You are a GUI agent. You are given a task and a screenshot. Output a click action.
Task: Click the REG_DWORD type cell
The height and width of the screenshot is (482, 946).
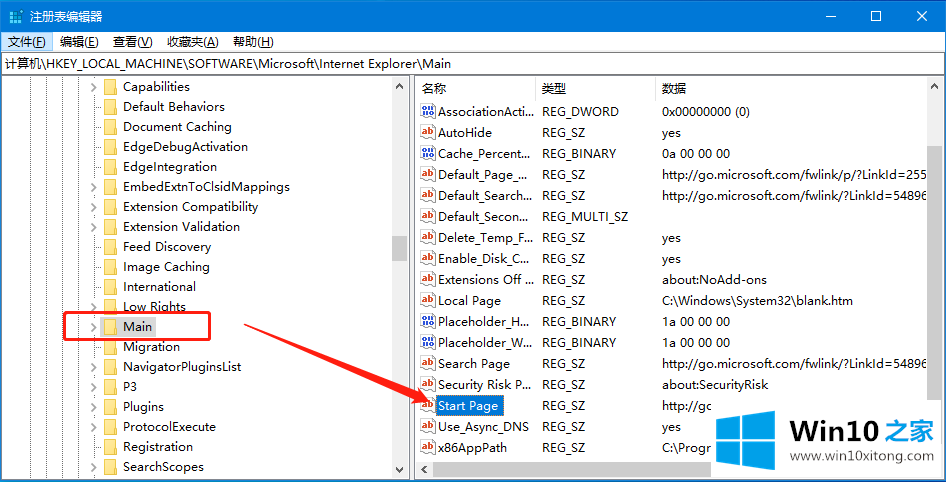click(x=580, y=111)
